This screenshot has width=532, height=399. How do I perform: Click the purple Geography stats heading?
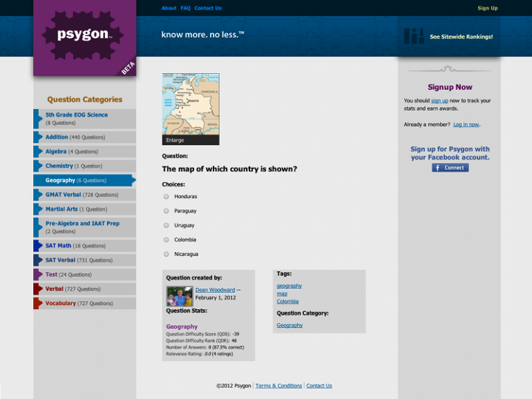pos(182,327)
